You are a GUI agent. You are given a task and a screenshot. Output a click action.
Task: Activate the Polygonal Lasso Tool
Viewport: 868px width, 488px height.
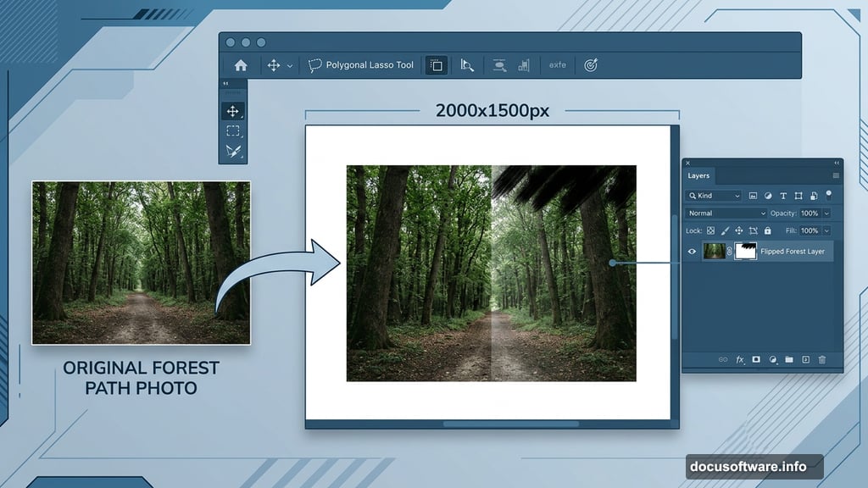[x=359, y=64]
